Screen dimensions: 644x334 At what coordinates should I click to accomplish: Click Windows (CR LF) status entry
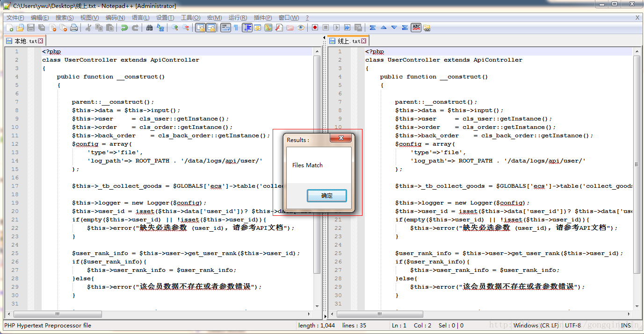coord(536,326)
